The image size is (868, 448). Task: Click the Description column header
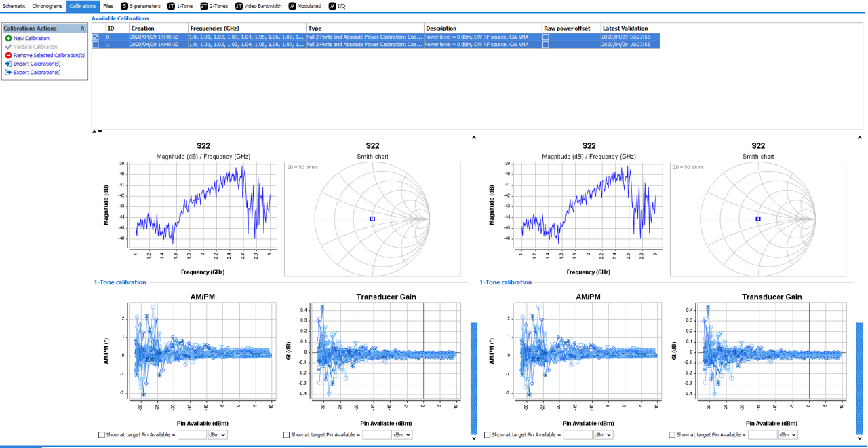(x=483, y=29)
